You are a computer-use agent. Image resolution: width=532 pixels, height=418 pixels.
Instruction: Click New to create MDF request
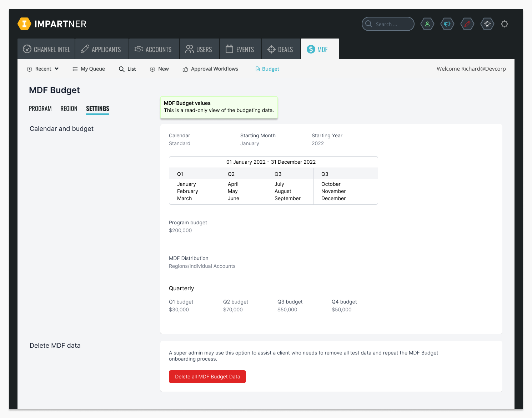[159, 69]
